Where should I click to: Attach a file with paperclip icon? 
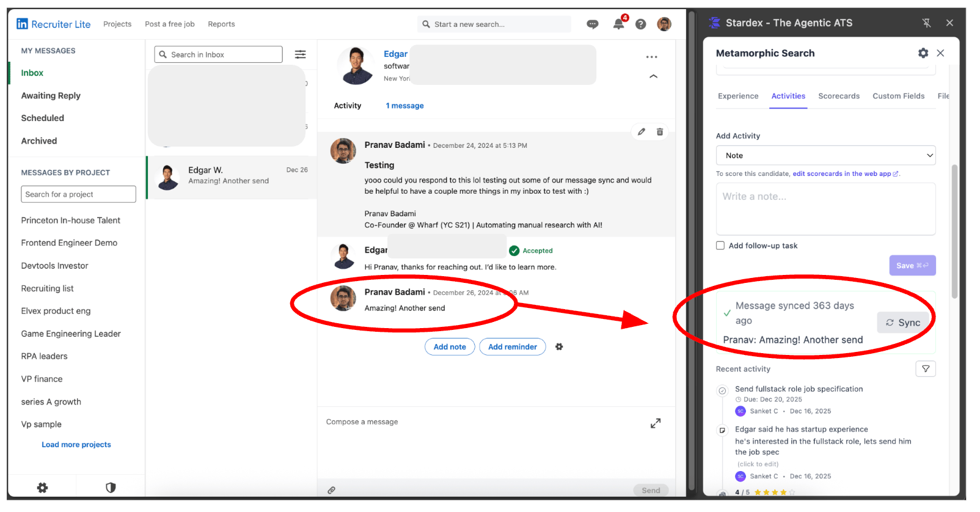331,490
